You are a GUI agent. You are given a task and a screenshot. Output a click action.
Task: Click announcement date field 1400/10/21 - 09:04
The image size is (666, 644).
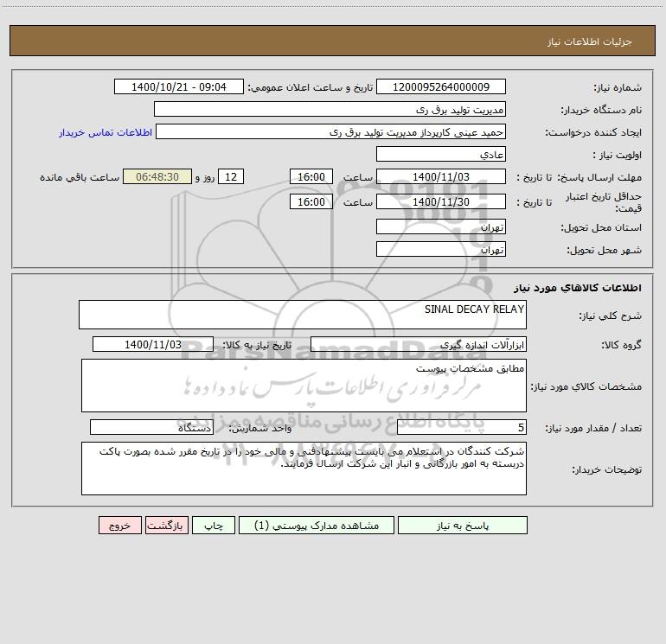pyautogui.click(x=179, y=86)
